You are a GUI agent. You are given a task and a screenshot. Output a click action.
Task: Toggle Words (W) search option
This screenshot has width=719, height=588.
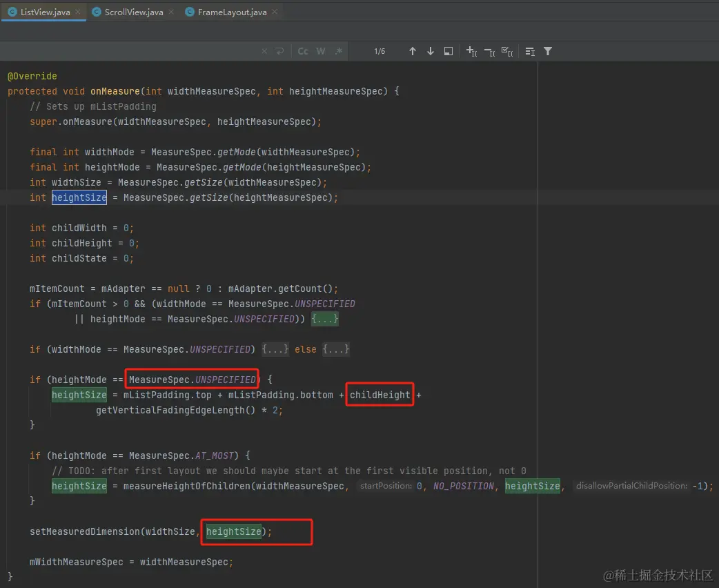click(x=321, y=51)
